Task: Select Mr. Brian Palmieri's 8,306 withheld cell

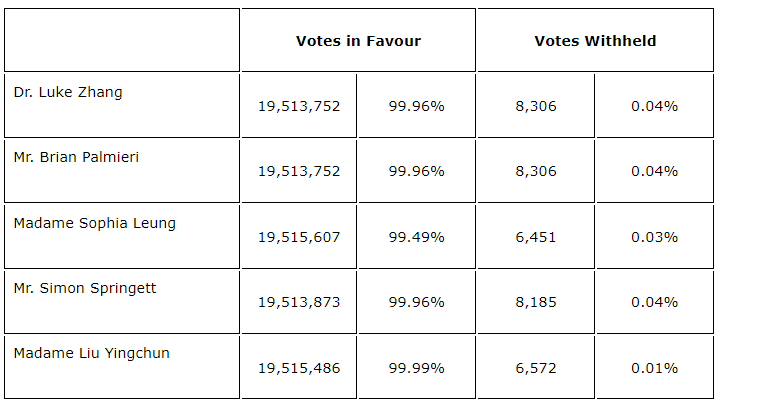Action: pyautogui.click(x=535, y=171)
